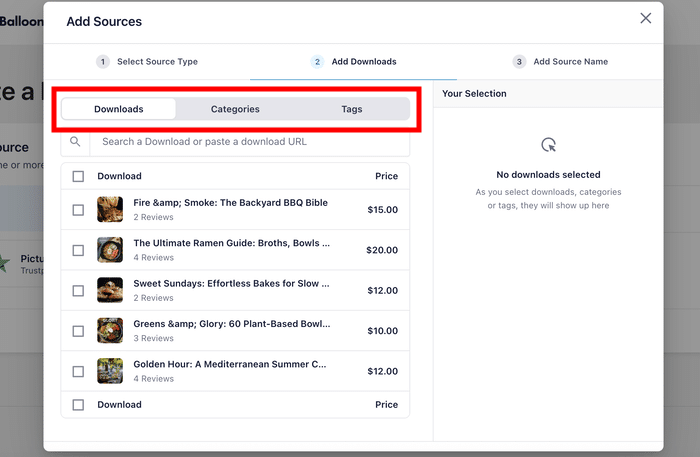Image resolution: width=700 pixels, height=457 pixels.
Task: Click 3 Reviews under Greens & Glory
Action: tap(153, 338)
